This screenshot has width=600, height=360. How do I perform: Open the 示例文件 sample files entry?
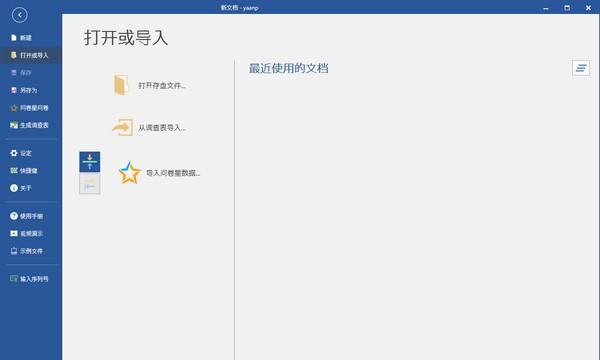[x=27, y=251]
